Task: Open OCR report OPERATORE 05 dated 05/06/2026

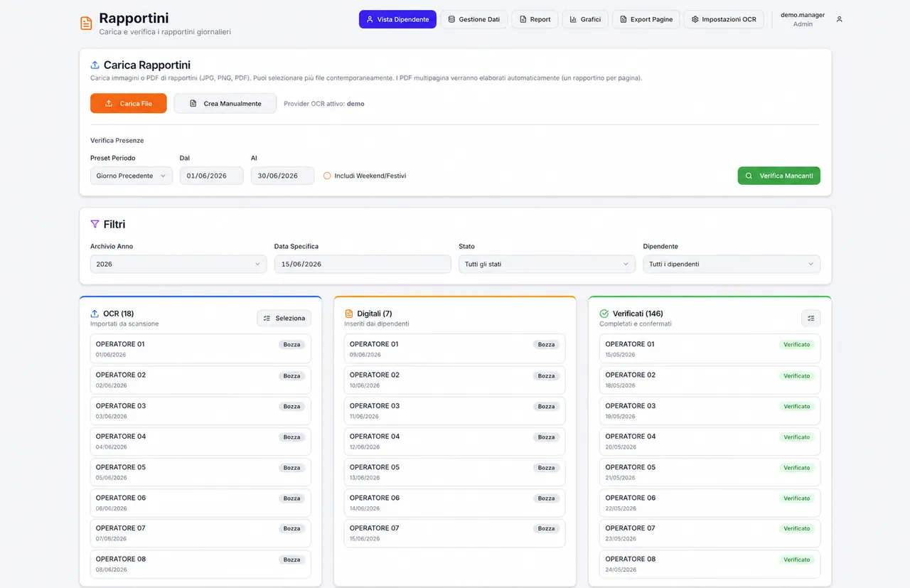Action: pos(200,471)
